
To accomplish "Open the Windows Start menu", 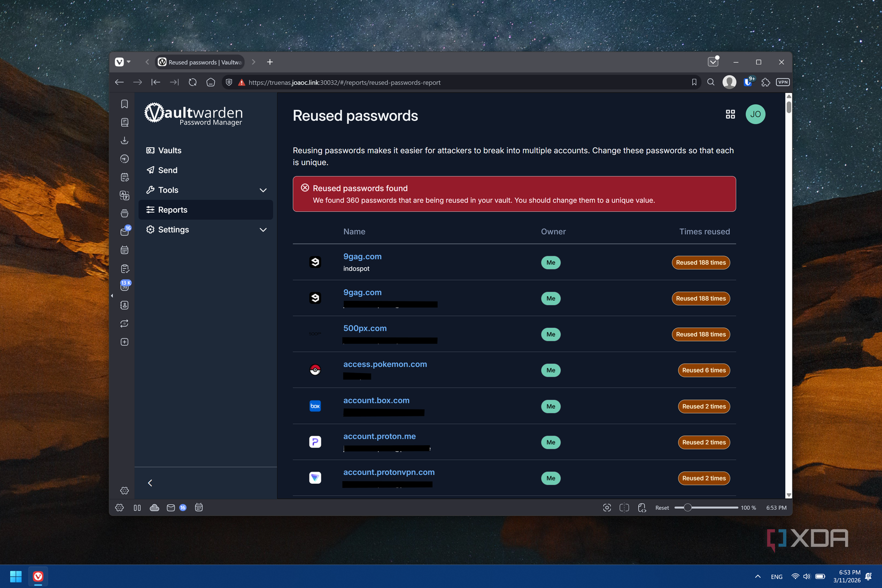I will coord(16,577).
